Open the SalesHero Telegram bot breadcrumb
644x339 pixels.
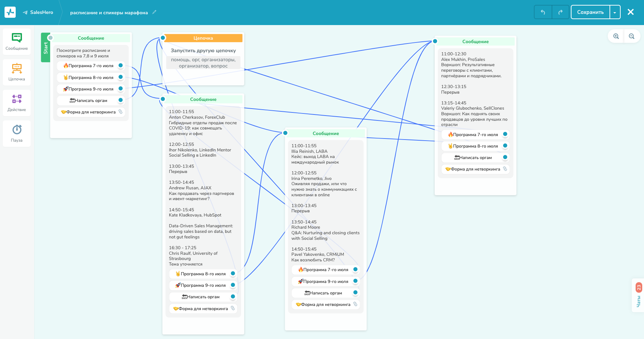[x=38, y=12]
